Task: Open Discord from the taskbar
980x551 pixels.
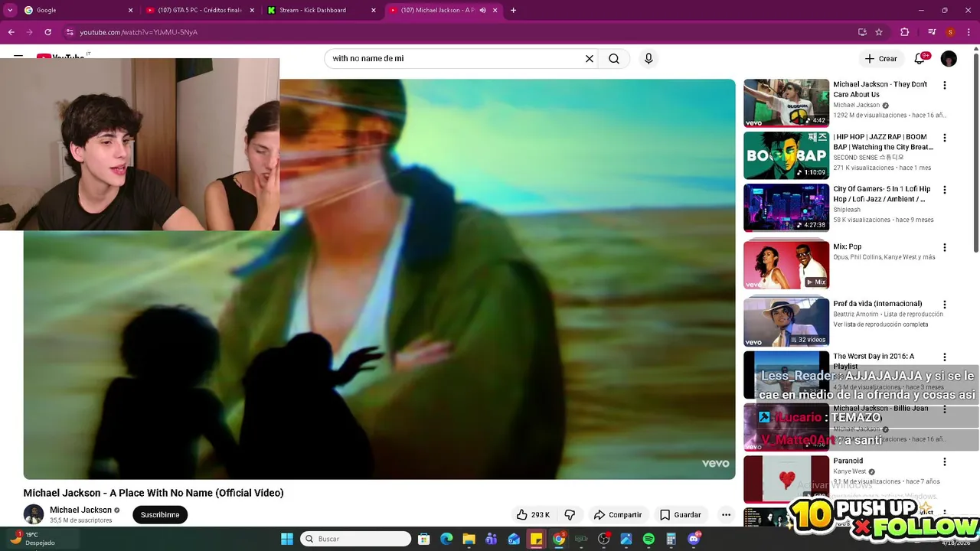Action: [x=694, y=539]
